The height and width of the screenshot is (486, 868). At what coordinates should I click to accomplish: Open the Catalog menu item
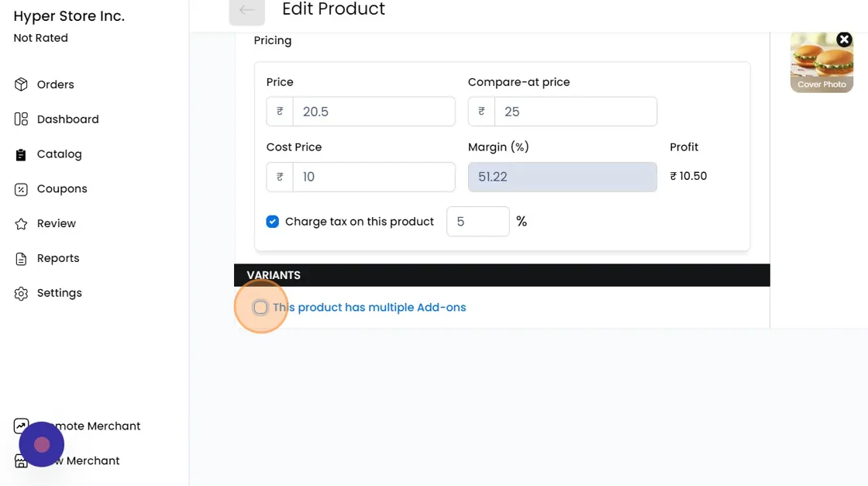click(59, 154)
